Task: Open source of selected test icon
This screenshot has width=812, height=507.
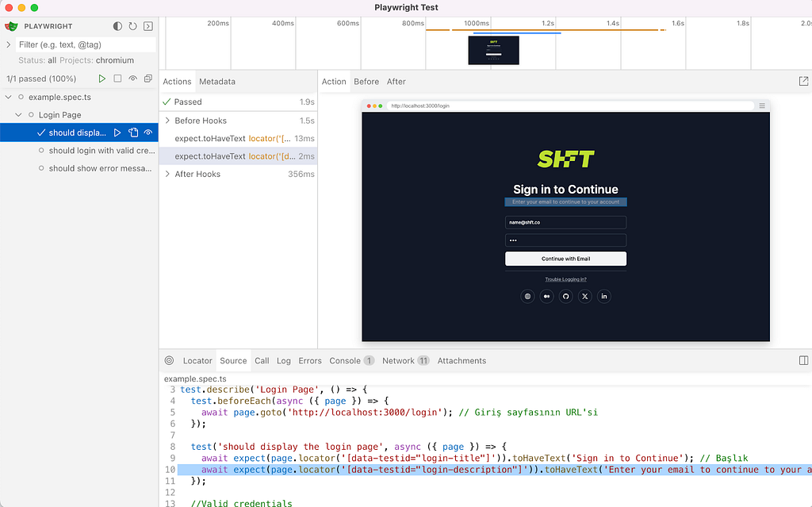Action: (133, 133)
